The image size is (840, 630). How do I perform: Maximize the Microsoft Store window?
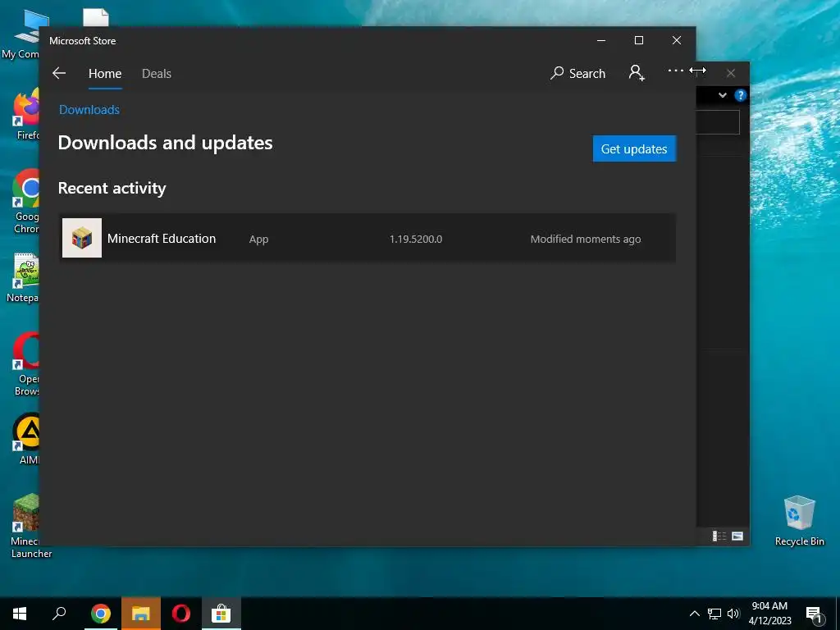coord(638,41)
